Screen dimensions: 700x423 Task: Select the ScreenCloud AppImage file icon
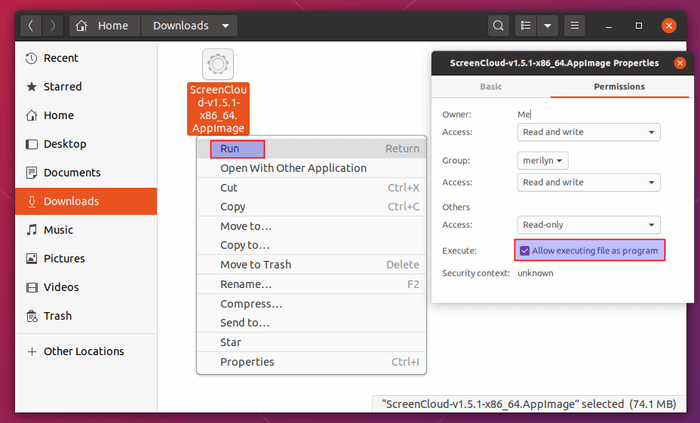[x=218, y=64]
